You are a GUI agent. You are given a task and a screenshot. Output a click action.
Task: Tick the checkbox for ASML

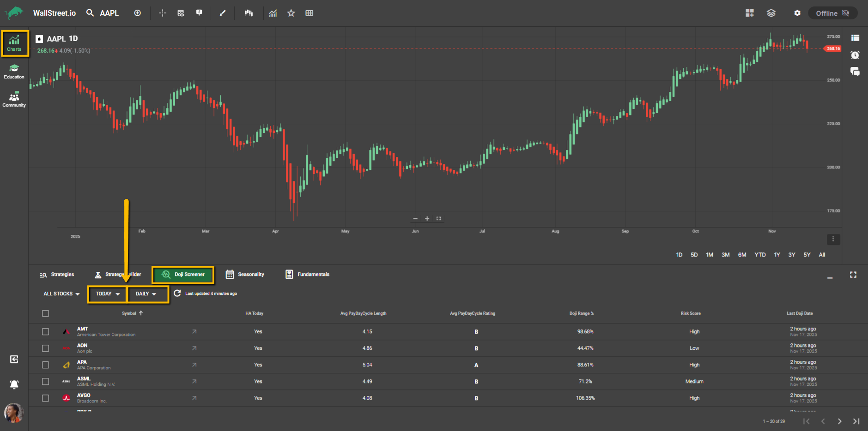[x=45, y=382]
